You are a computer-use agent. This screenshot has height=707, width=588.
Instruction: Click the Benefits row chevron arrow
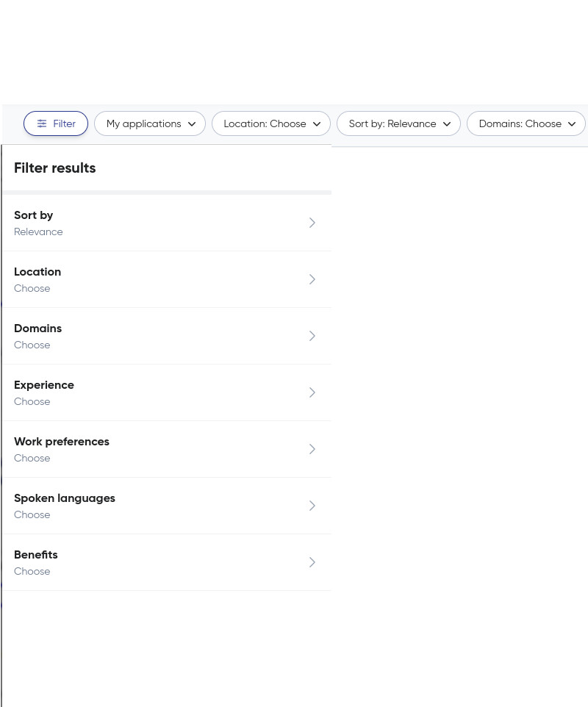tap(312, 562)
